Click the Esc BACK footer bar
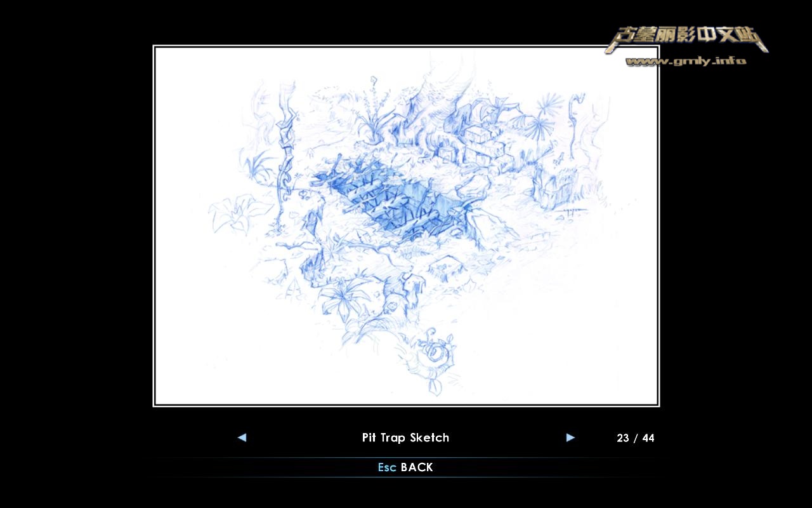Viewport: 812px width, 508px height. click(x=406, y=467)
